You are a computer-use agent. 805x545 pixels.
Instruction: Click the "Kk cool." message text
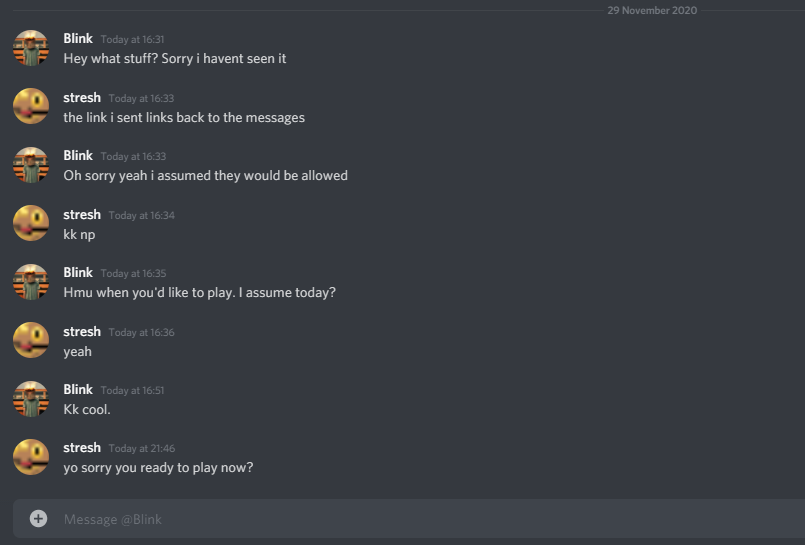87,410
